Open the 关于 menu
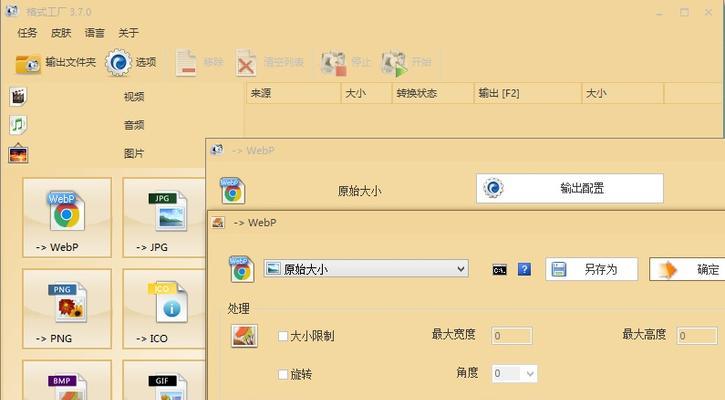The width and height of the screenshot is (725, 400). point(128,33)
